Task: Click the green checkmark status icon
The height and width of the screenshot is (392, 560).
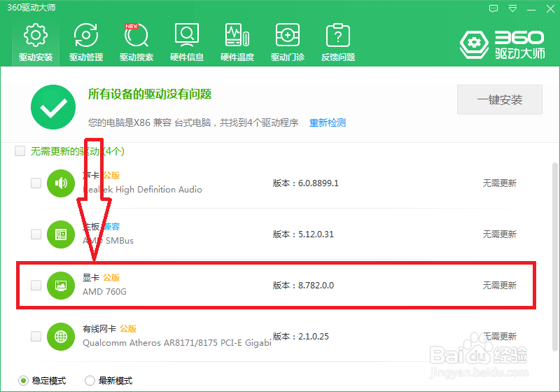Action: [x=53, y=107]
